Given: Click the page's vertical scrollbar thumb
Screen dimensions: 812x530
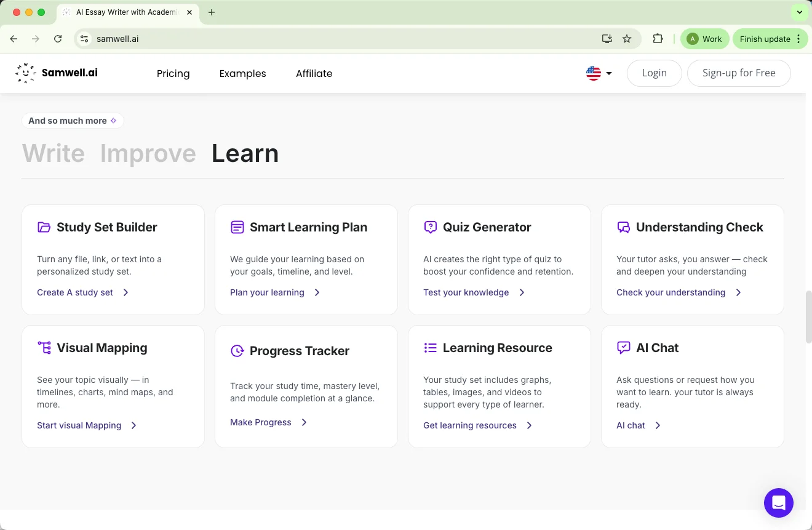Looking at the screenshot, I should 808,316.
